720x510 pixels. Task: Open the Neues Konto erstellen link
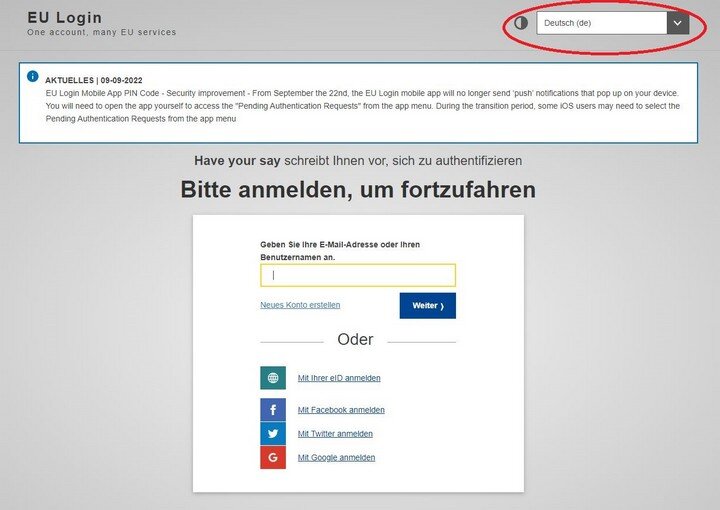[x=300, y=305]
